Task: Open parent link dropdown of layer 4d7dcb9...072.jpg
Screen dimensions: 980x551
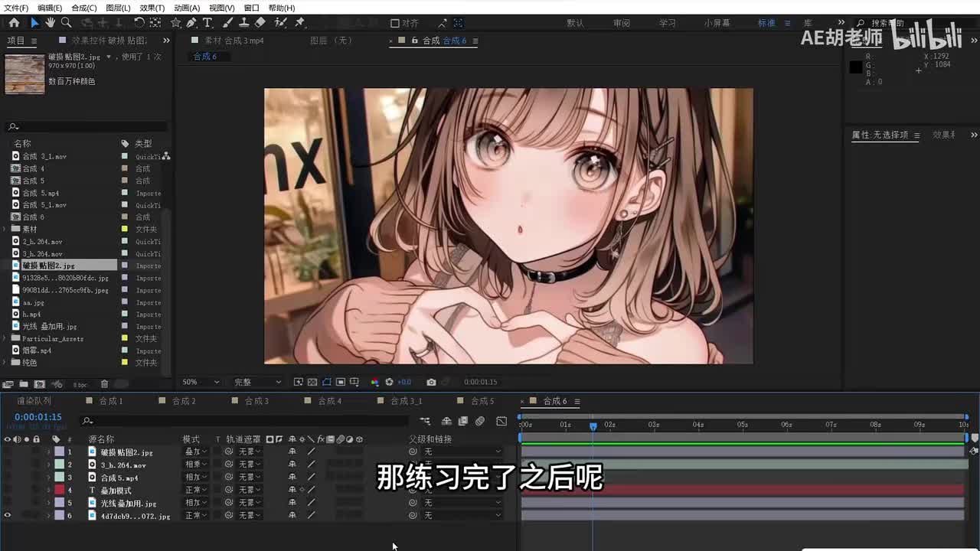Action: tap(462, 516)
